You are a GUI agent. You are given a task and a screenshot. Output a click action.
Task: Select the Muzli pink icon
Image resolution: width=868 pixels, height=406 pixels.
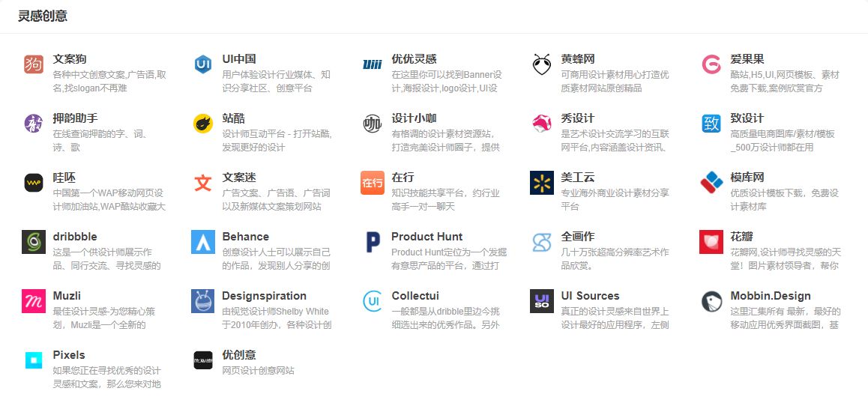click(x=34, y=301)
